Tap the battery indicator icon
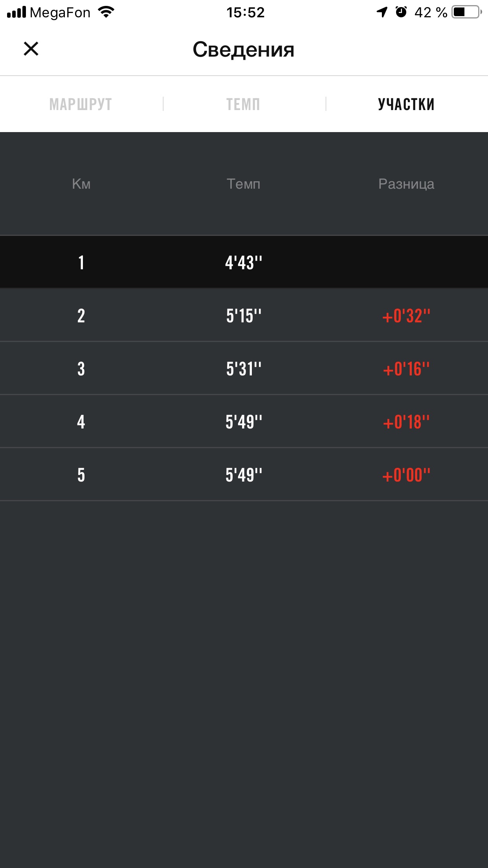The height and width of the screenshot is (868, 488). 467,12
